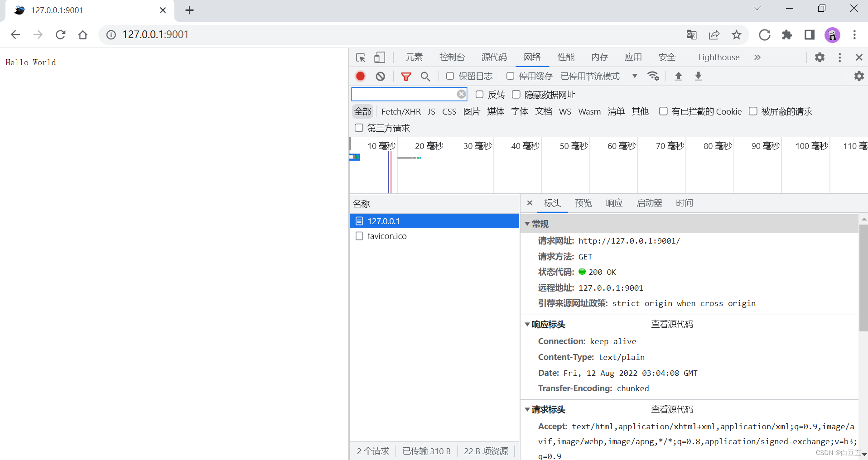This screenshot has height=460, width=868.
Task: Click browser back arrow
Action: [15, 35]
